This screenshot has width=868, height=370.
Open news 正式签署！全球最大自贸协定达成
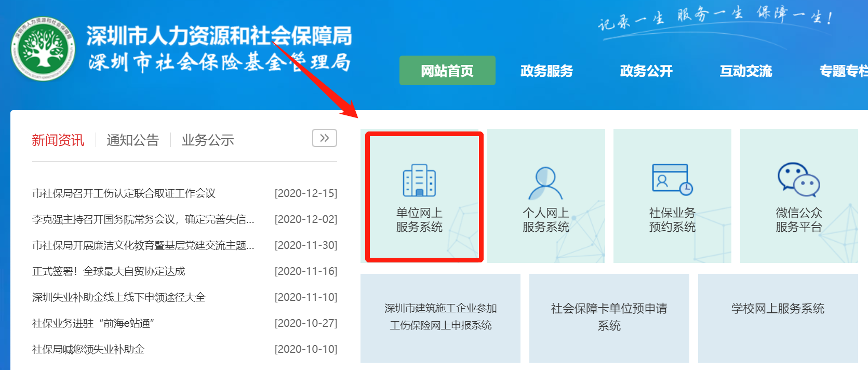pos(109,271)
